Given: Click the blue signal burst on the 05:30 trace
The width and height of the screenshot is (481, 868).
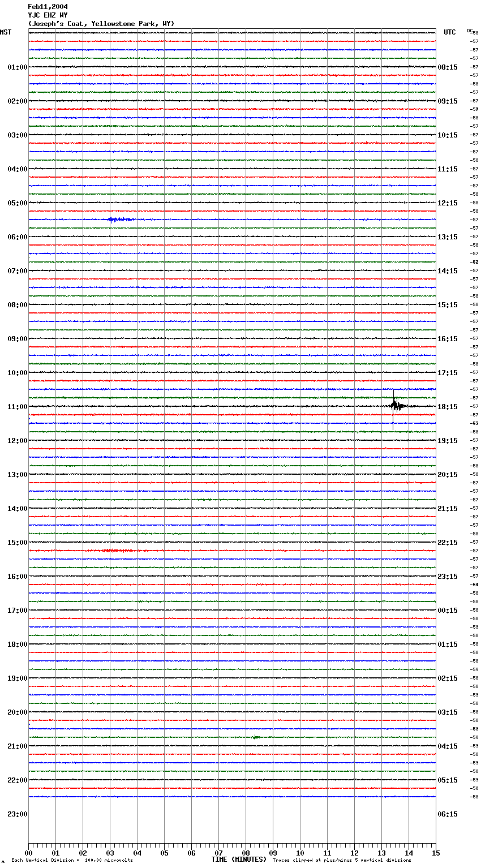Looking at the screenshot, I should (120, 220).
